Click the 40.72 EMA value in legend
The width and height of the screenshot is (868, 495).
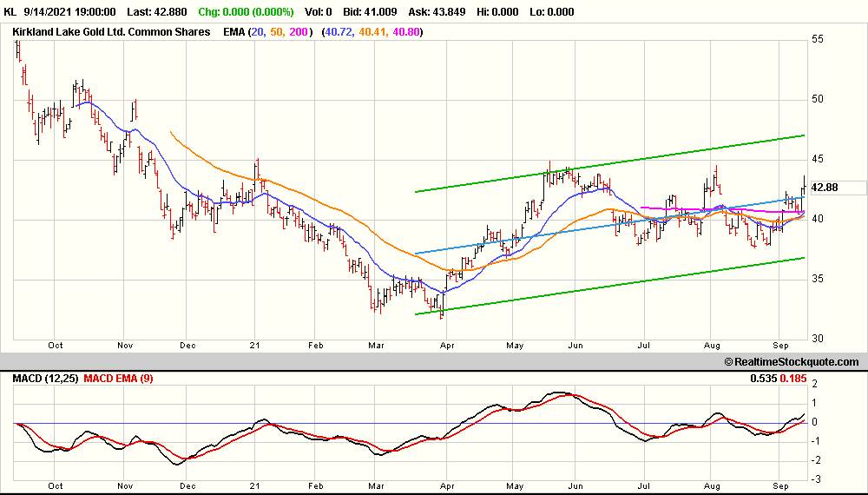339,32
